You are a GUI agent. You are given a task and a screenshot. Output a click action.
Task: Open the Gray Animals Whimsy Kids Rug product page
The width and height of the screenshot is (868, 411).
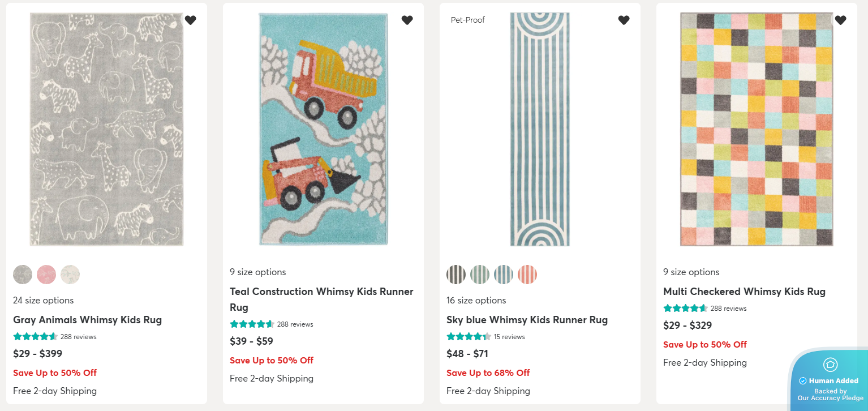pos(88,320)
